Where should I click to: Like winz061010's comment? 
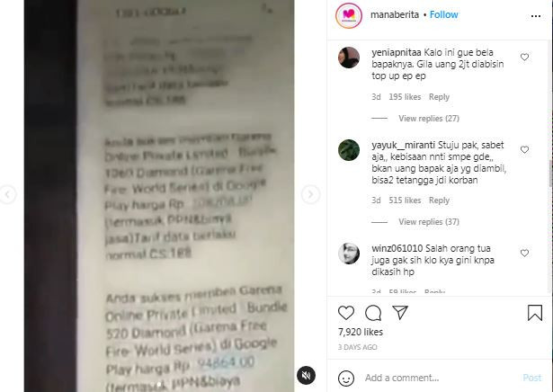[x=524, y=253]
